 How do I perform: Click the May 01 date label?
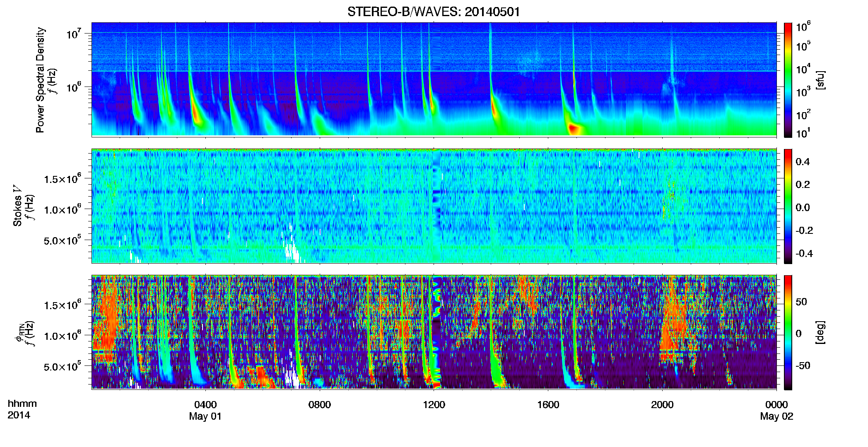205,416
